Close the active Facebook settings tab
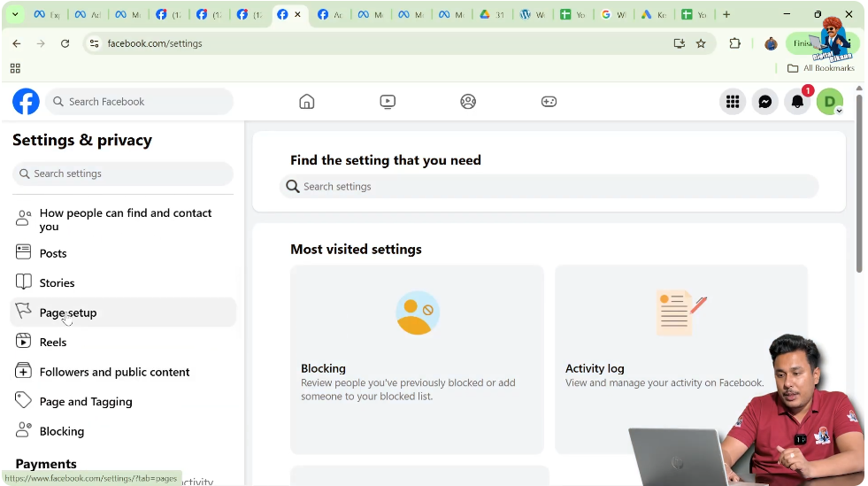This screenshot has height=486, width=868. click(298, 14)
